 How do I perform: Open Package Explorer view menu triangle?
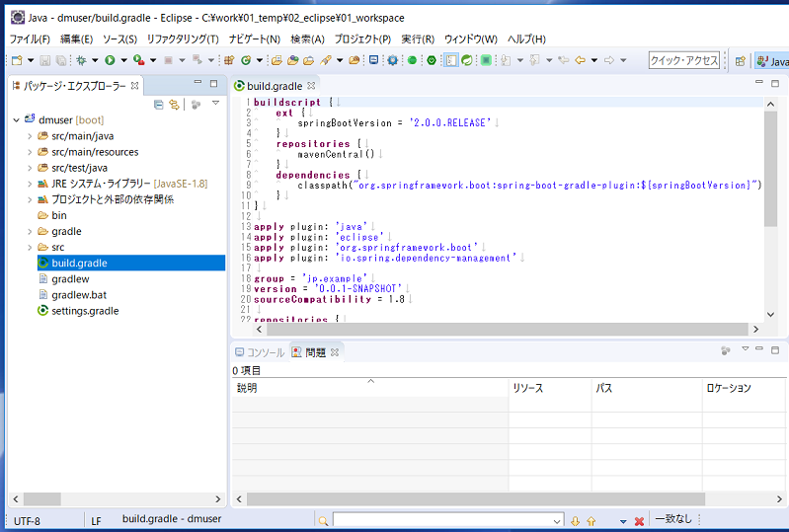click(x=216, y=103)
